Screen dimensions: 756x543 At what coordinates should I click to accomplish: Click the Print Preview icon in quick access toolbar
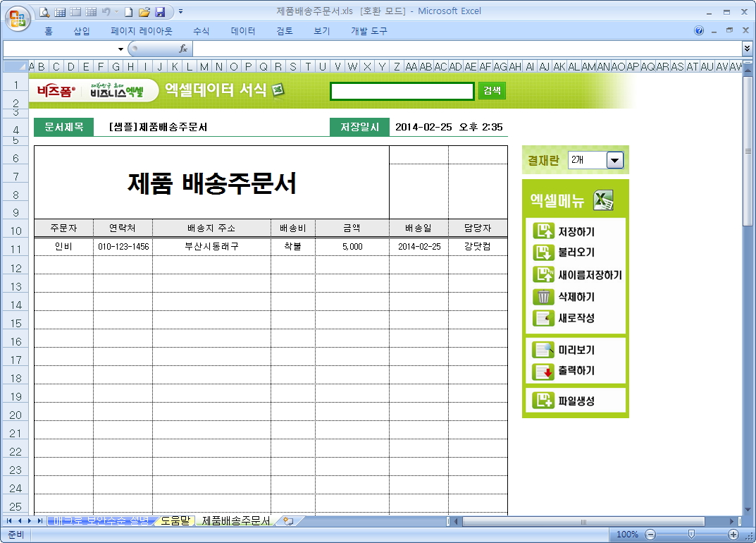tap(45, 11)
